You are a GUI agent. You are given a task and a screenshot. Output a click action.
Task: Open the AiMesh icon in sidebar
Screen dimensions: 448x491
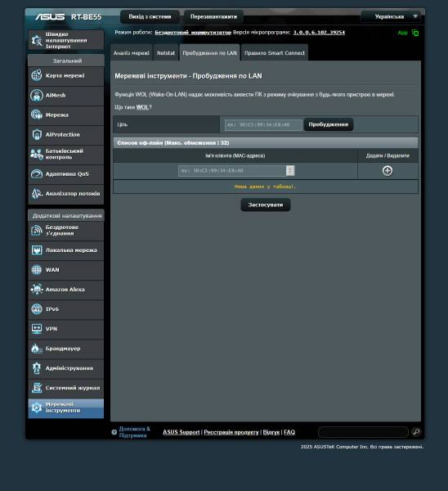[37, 95]
